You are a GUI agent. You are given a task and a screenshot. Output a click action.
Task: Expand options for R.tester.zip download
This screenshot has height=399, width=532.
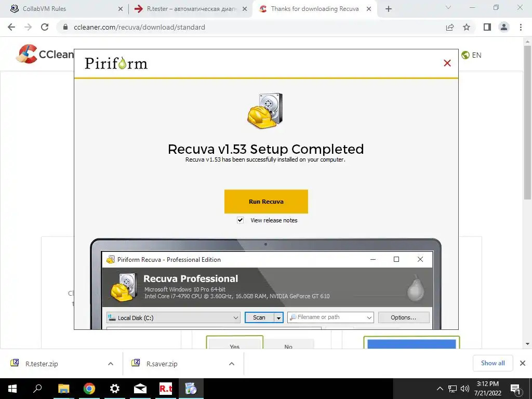pos(111,364)
